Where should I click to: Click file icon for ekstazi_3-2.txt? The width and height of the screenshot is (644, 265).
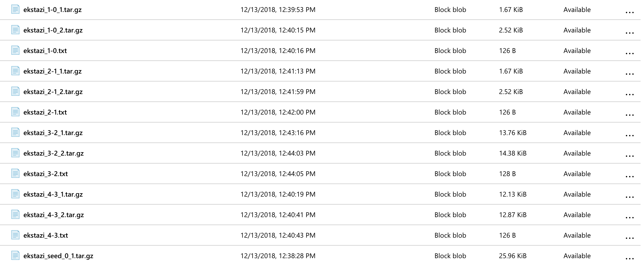tap(15, 173)
